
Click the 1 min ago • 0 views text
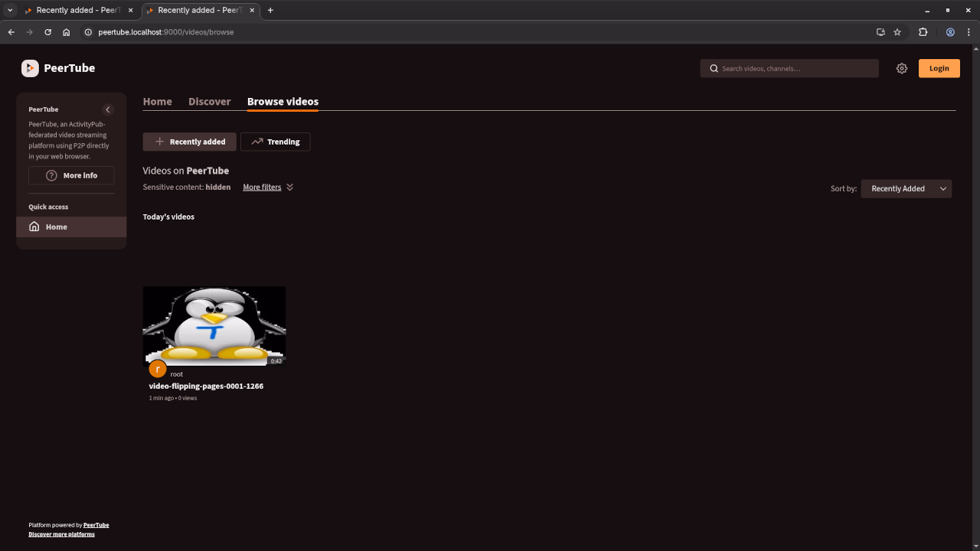pos(173,398)
